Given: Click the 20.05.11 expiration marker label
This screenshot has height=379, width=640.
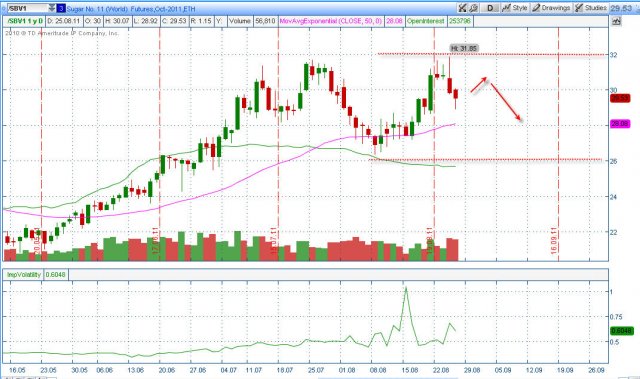Looking at the screenshot, I should [x=37, y=241].
